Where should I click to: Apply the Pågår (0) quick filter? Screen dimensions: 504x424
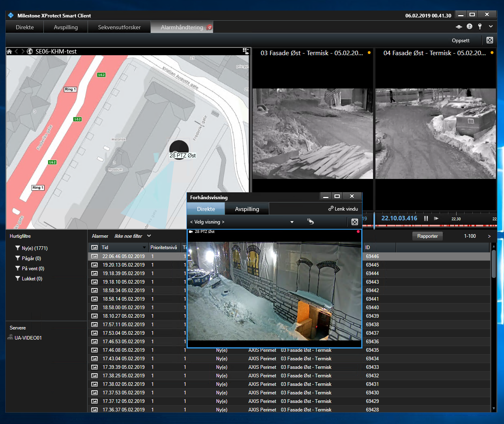point(28,258)
